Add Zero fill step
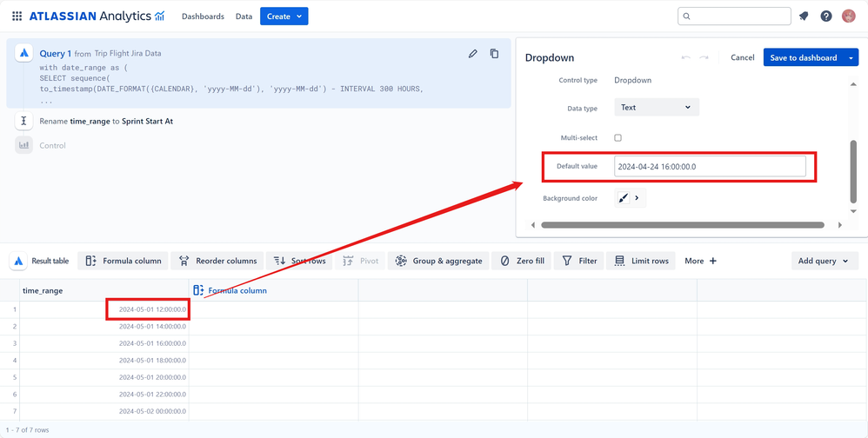The width and height of the screenshot is (868, 438). point(522,261)
